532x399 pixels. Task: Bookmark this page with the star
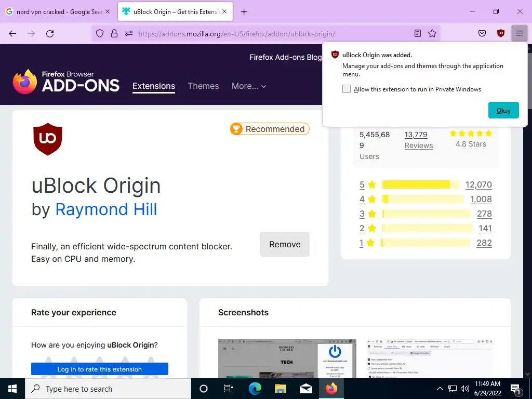432,33
